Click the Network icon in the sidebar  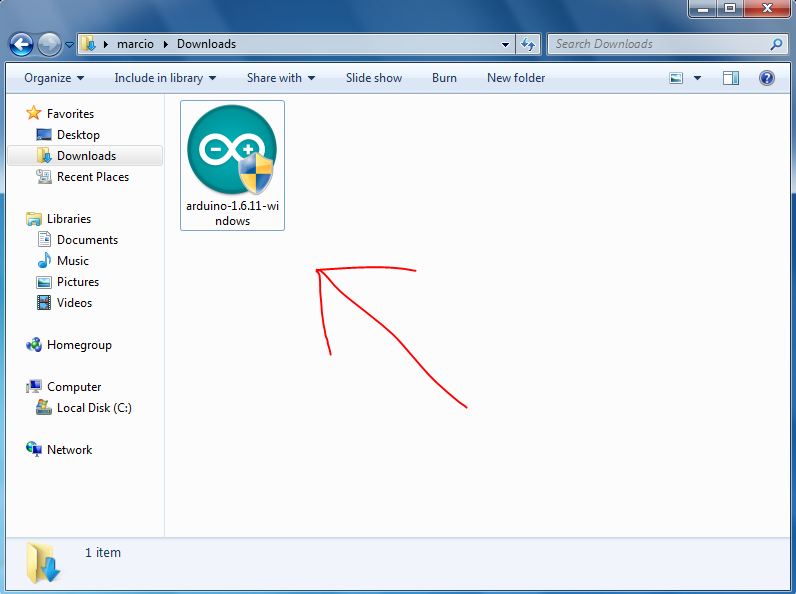point(34,449)
